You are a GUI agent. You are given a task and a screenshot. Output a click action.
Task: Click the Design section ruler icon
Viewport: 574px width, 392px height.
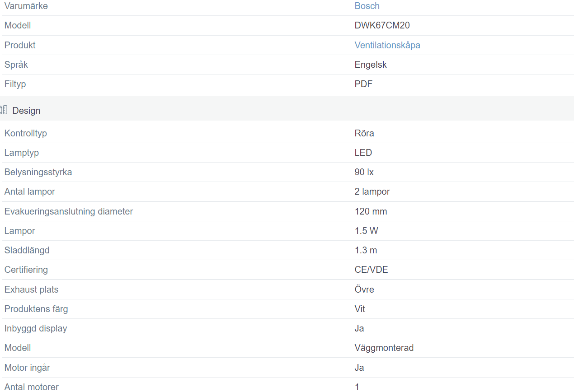coord(4,110)
